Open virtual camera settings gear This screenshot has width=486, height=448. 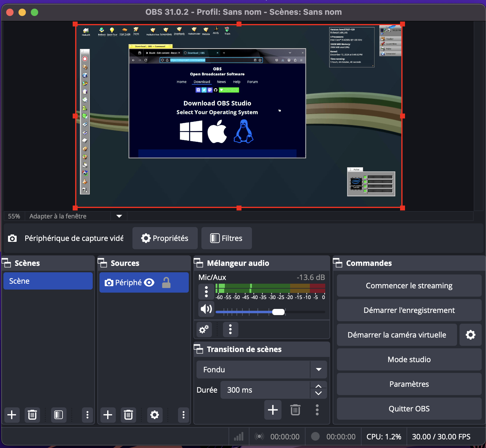tap(471, 335)
